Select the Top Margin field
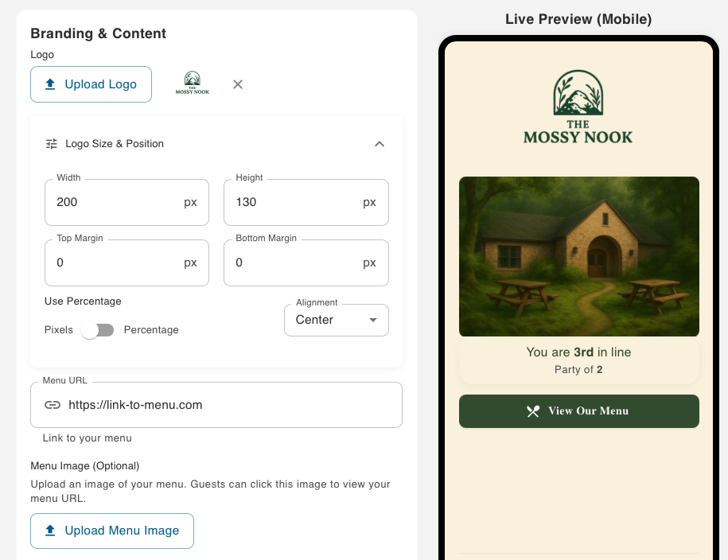This screenshot has width=728, height=560. [x=115, y=262]
